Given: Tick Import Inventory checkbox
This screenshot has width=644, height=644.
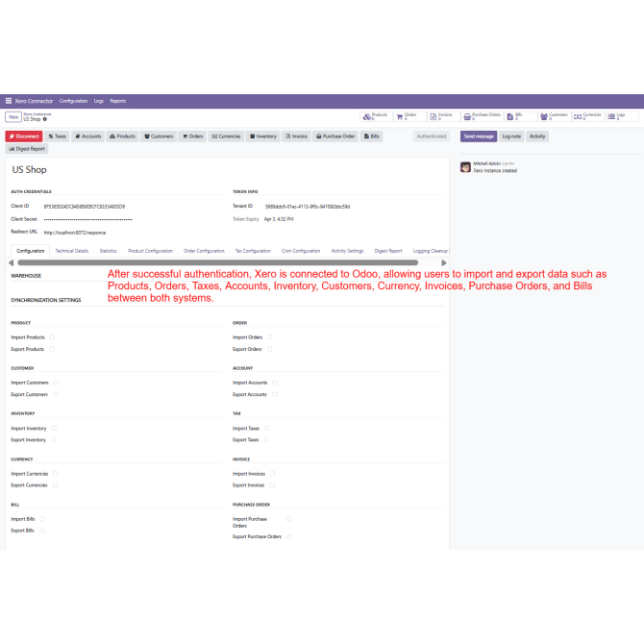Looking at the screenshot, I should [54, 428].
